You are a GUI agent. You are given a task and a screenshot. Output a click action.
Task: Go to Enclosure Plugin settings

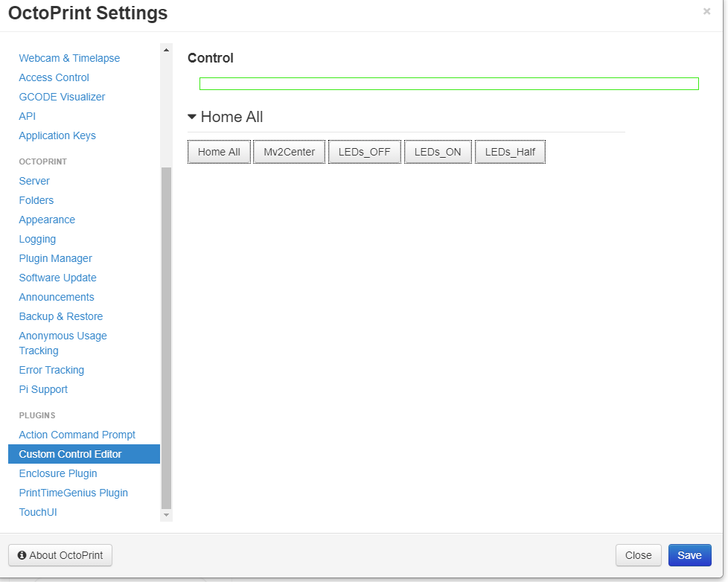pos(58,473)
